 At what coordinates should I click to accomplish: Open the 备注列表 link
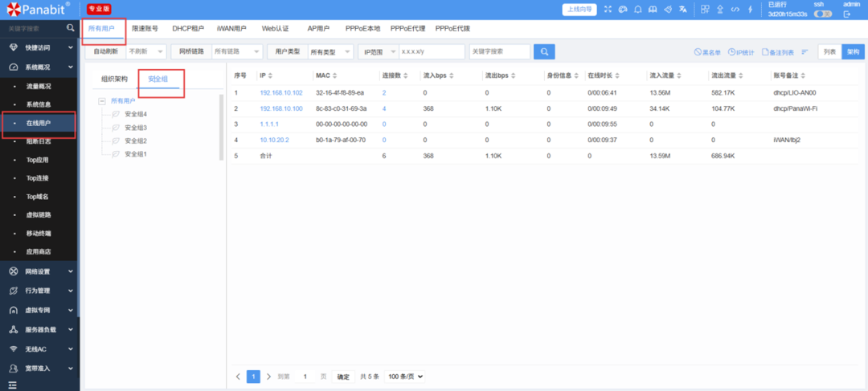tap(778, 52)
